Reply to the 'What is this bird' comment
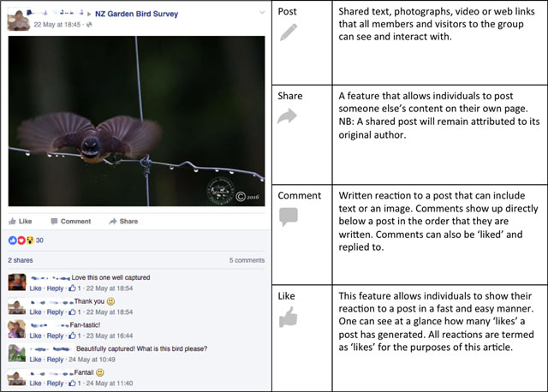 [55, 360]
